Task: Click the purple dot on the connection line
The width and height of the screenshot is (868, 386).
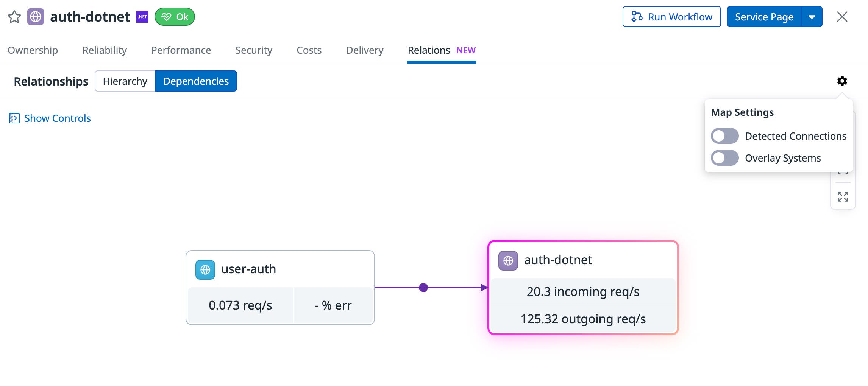Action: (423, 288)
